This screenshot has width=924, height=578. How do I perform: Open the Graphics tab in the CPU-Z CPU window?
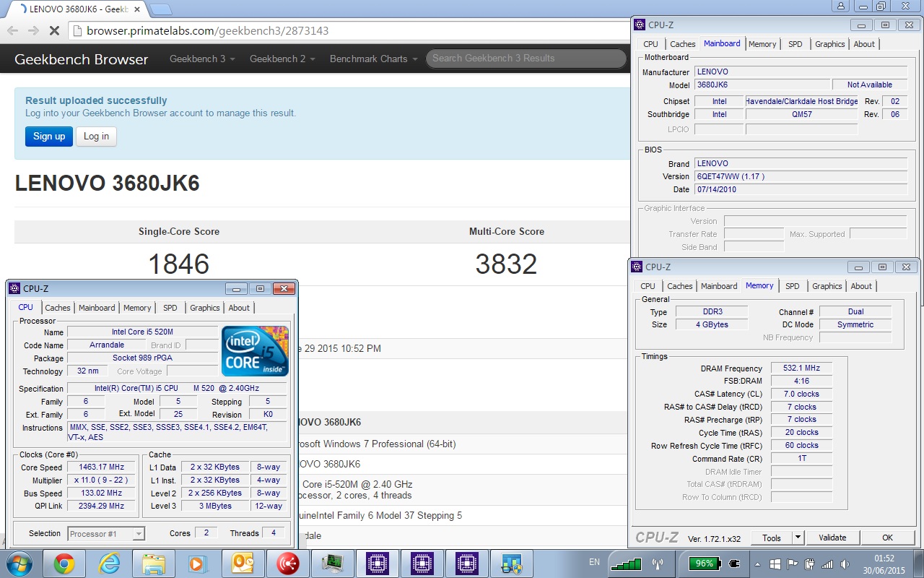pyautogui.click(x=205, y=308)
